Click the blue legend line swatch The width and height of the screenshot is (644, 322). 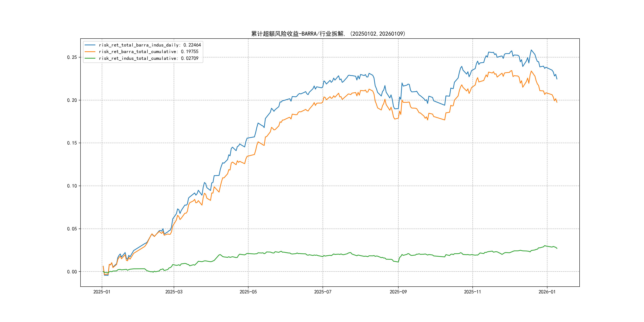click(90, 45)
